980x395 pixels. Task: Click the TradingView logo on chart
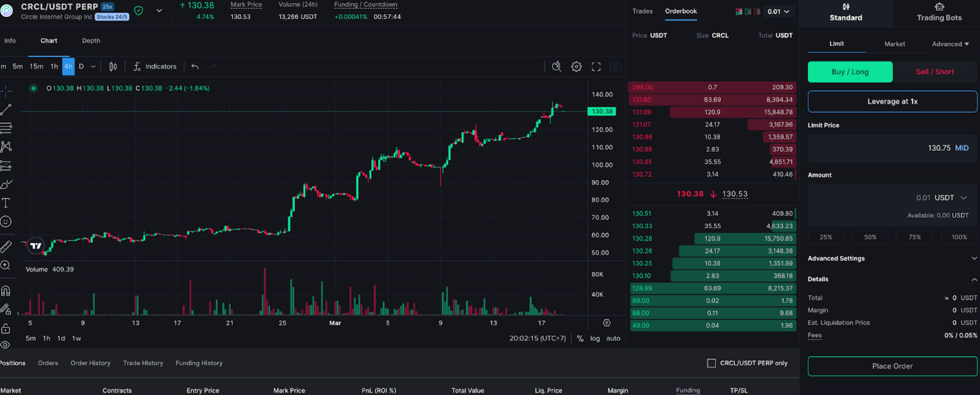click(36, 246)
